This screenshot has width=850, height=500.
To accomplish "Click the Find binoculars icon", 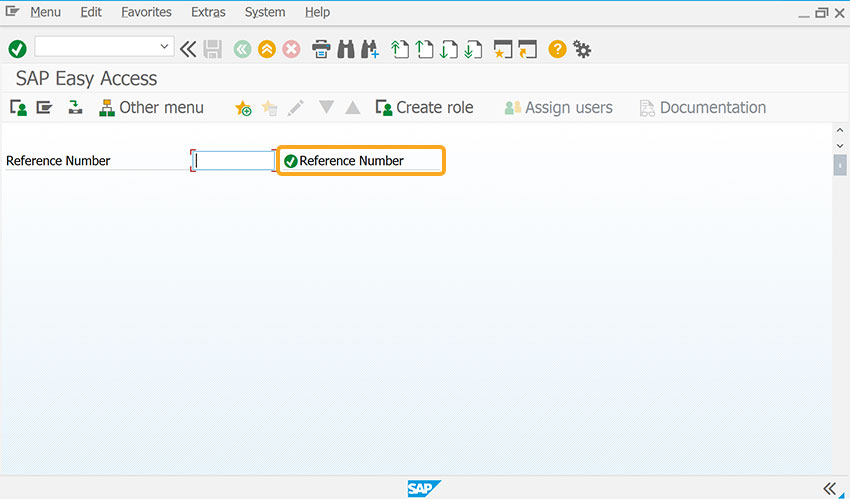I will [346, 49].
